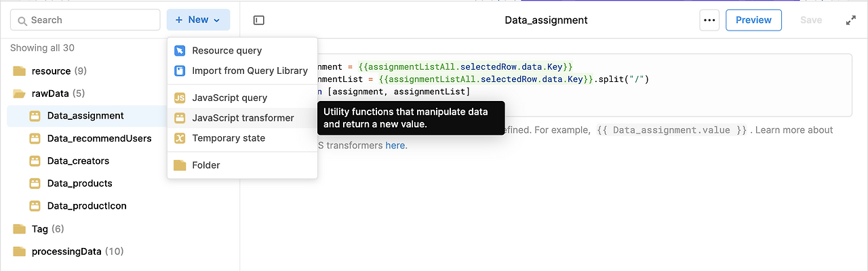Expand the Tag folder
The width and height of the screenshot is (868, 271).
(x=39, y=229)
